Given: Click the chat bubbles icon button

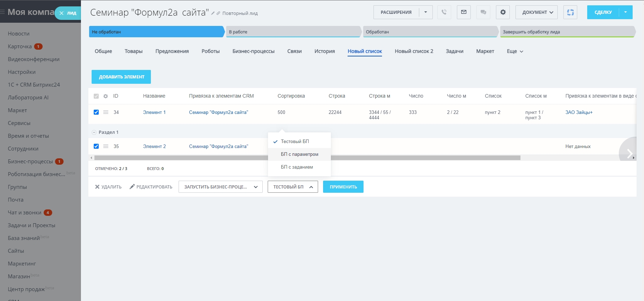Looking at the screenshot, I should coord(483,12).
